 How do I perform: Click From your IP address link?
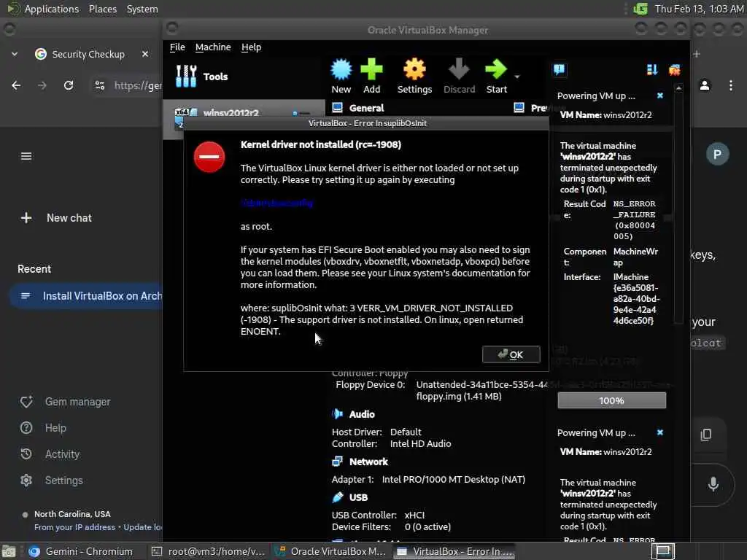point(75,527)
